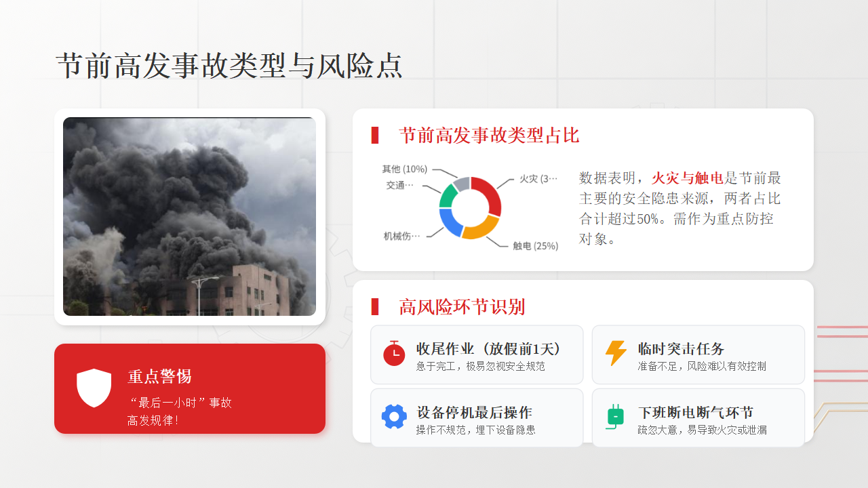Click the 收尾作业 card title
Viewport: 868px width, 488px height.
point(489,349)
